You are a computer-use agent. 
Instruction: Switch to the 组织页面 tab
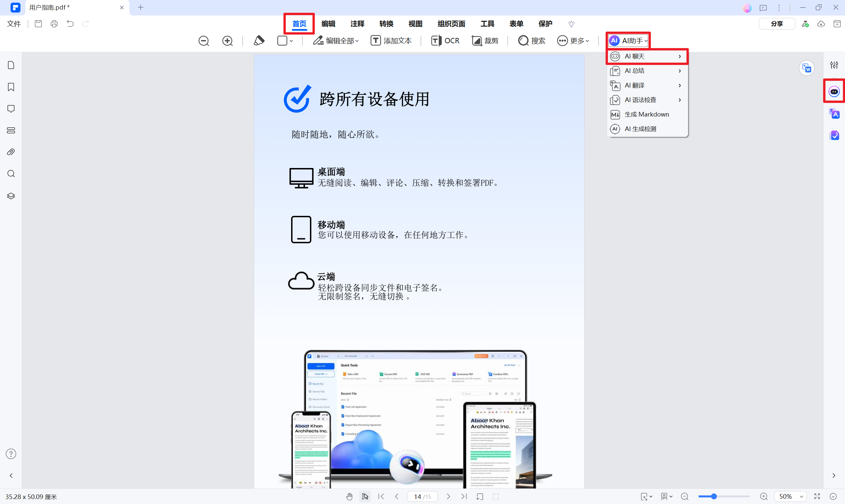click(451, 24)
